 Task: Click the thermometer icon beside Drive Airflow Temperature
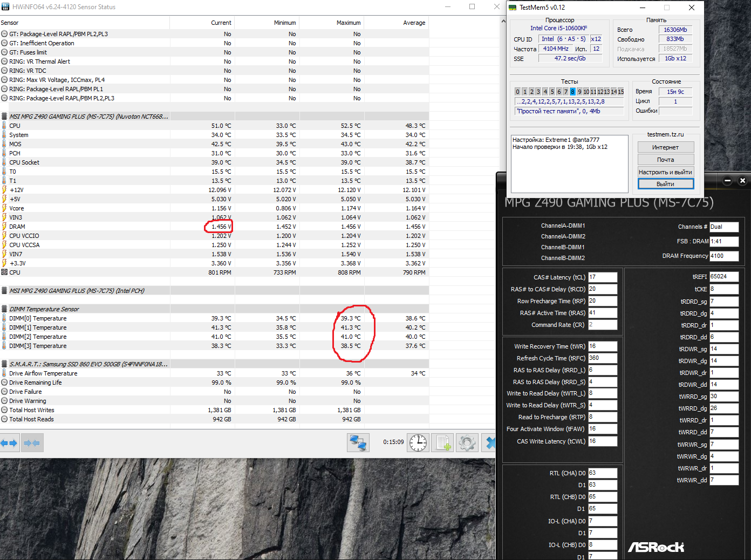pyautogui.click(x=4, y=373)
